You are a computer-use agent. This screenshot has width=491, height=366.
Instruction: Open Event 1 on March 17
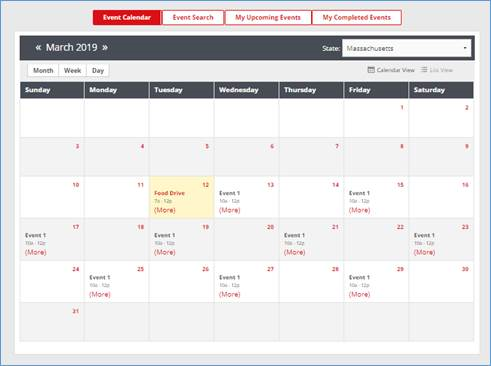(x=35, y=235)
